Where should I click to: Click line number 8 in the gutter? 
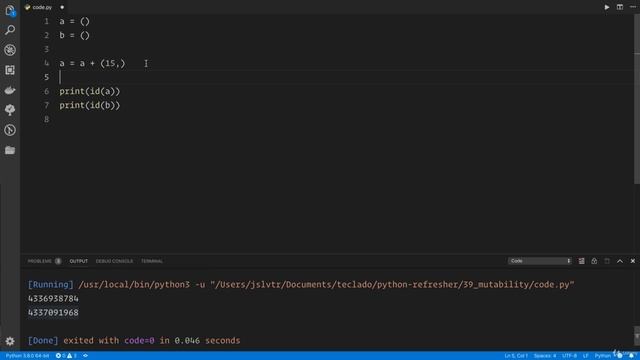tap(47, 119)
